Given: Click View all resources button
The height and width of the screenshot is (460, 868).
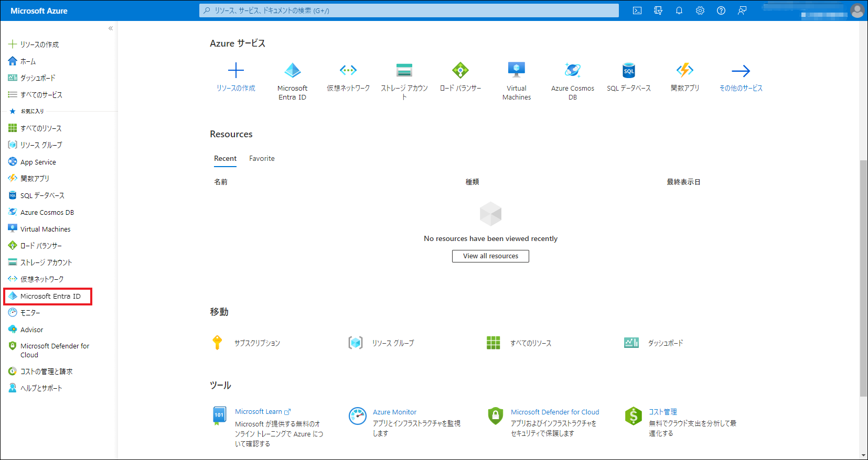Looking at the screenshot, I should click(x=490, y=256).
